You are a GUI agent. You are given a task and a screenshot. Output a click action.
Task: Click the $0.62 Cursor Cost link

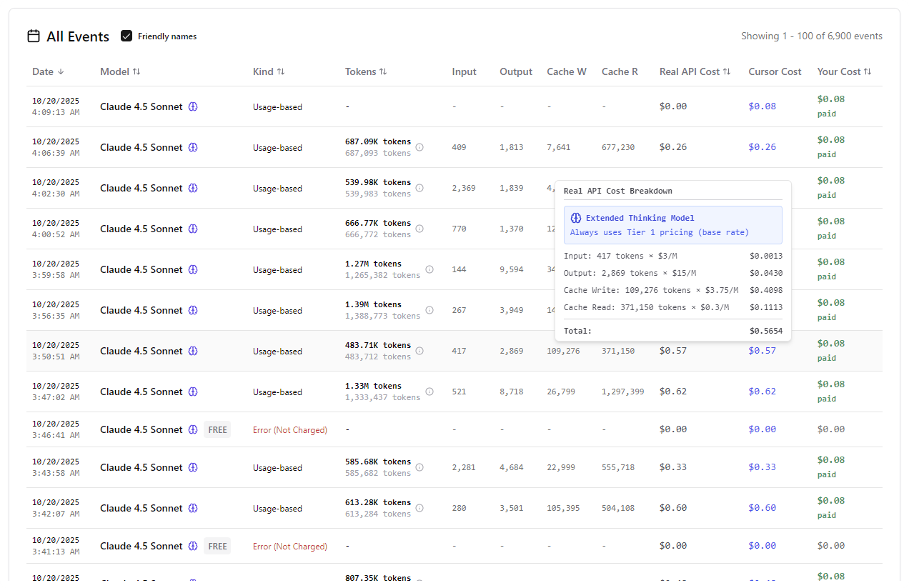[762, 392]
